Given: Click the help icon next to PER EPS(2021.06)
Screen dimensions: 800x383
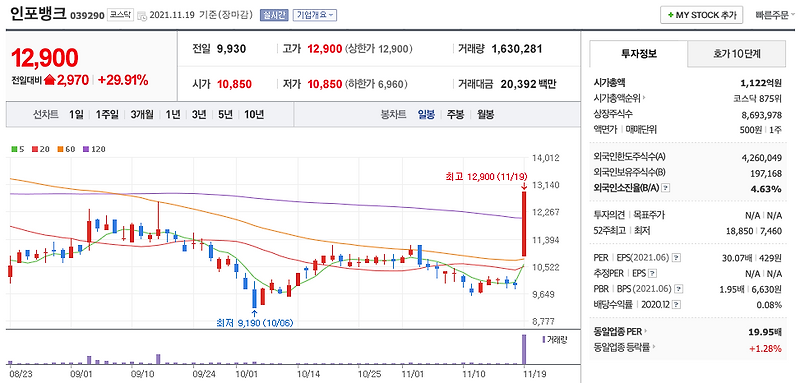Looking at the screenshot, I should click(676, 257).
